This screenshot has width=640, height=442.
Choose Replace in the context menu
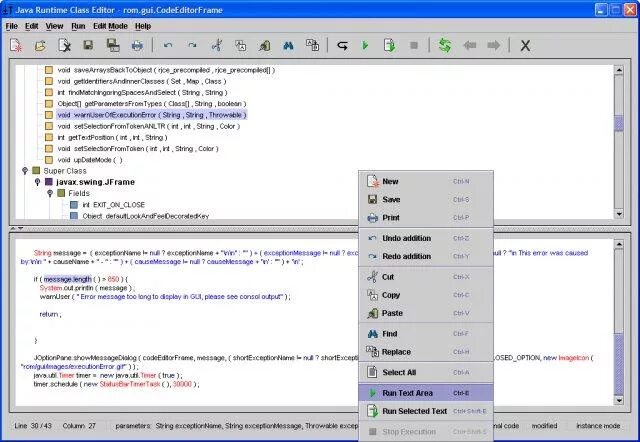tap(426, 352)
